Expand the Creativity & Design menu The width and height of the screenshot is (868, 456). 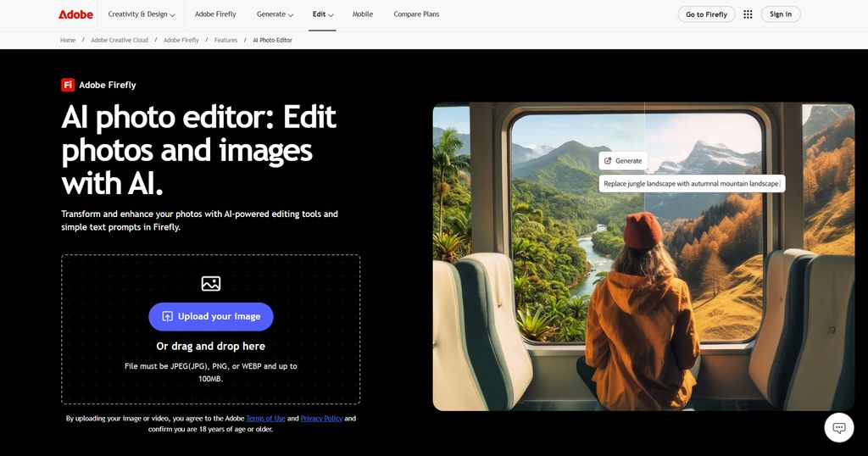[x=142, y=14]
